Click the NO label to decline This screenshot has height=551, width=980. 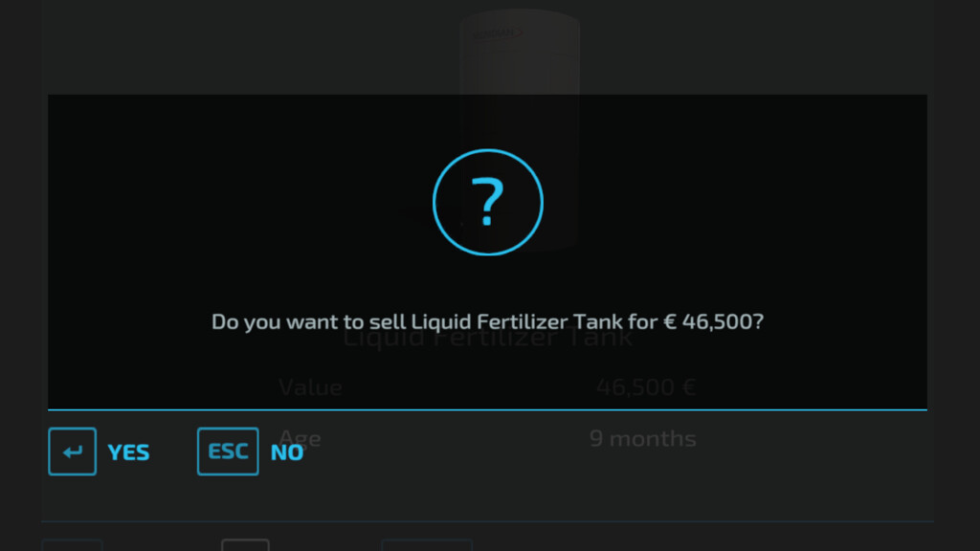coord(286,452)
